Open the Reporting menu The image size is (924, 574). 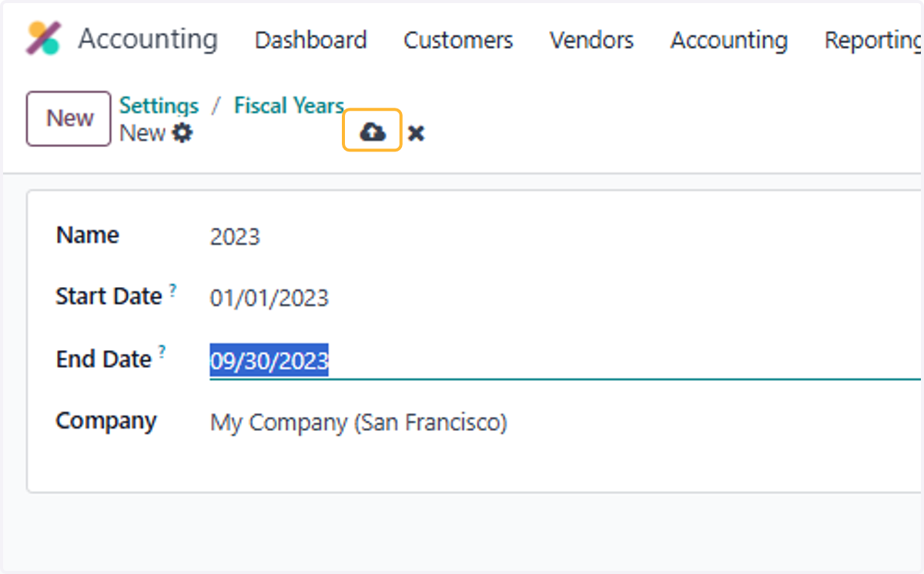pyautogui.click(x=873, y=40)
